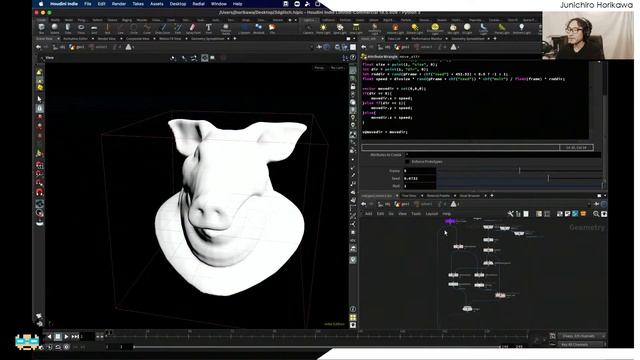Open network editor search magnifier icon

pos(596,214)
